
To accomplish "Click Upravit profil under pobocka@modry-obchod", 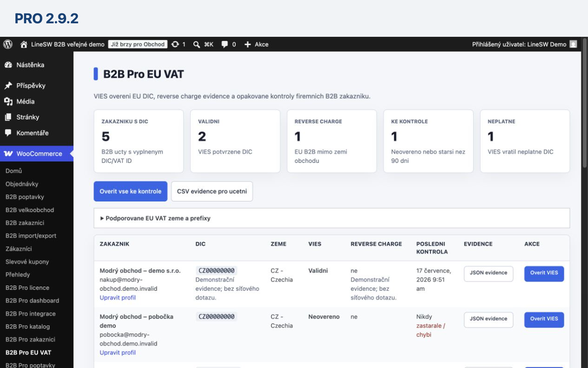I will click(118, 352).
